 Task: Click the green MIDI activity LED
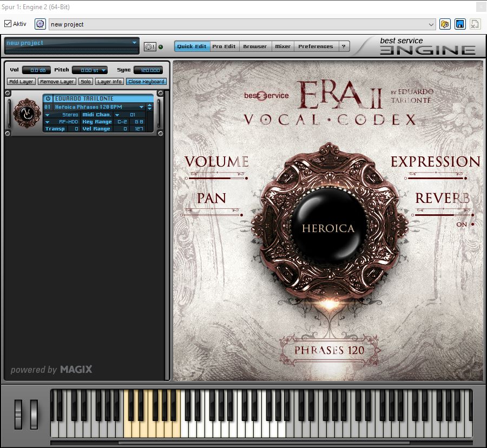(161, 47)
